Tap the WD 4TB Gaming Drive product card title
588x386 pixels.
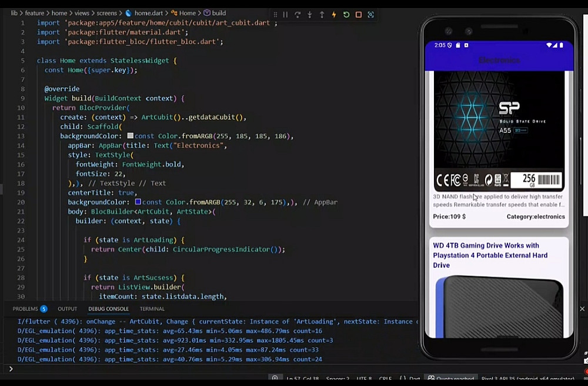(490, 255)
